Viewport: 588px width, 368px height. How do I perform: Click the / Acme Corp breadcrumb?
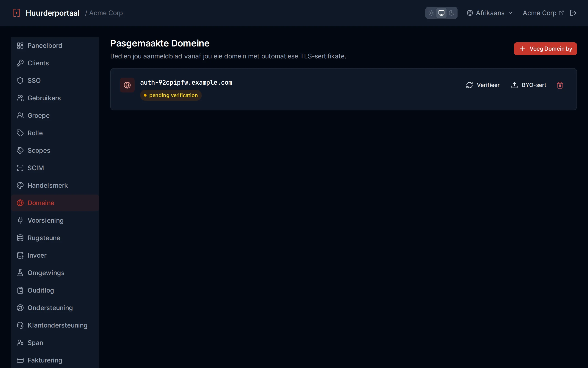[104, 13]
